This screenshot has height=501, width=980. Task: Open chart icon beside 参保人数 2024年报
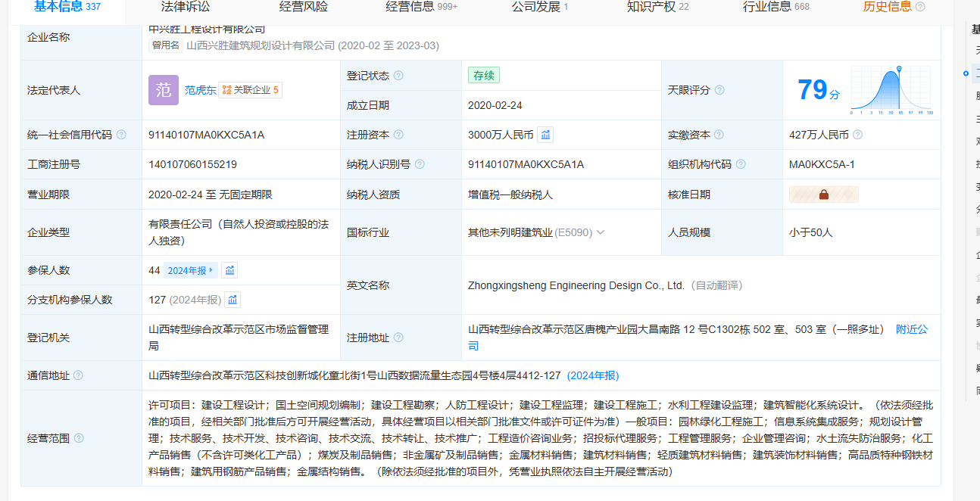point(229,270)
